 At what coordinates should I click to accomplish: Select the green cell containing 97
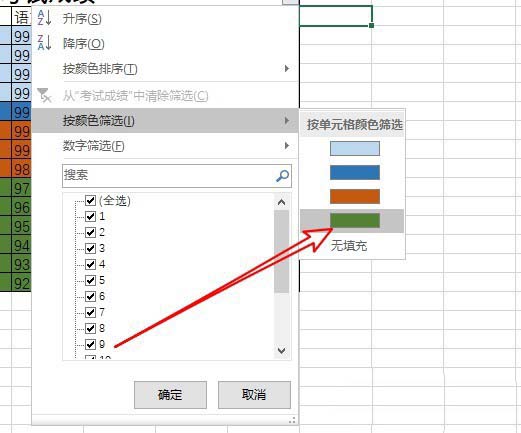[x=21, y=188]
